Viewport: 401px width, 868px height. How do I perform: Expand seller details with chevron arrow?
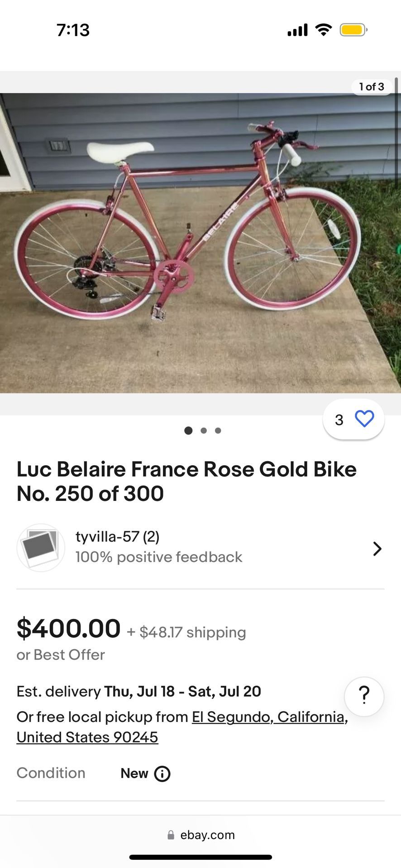[377, 549]
